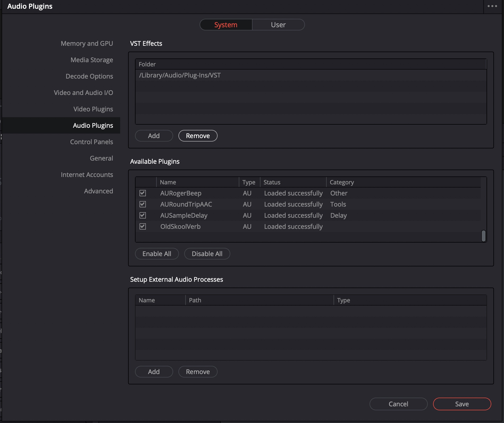The image size is (504, 423).
Task: Click the Name column header in Available Plugins
Action: pos(197,182)
